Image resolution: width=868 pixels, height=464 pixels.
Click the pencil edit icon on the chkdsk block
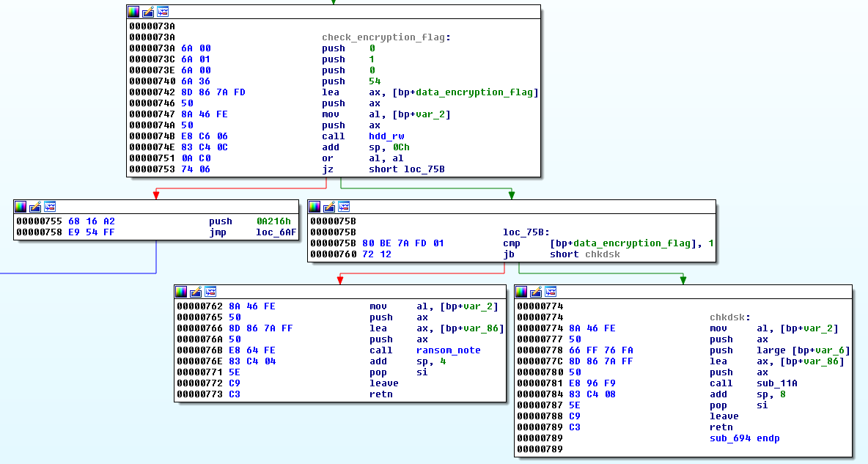535,291
